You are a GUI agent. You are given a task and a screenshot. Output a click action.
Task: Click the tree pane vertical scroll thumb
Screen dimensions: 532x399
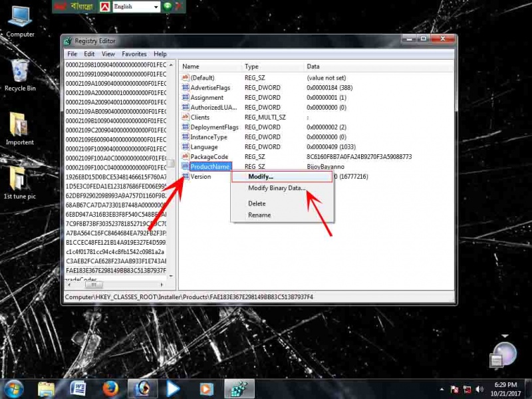point(171,164)
